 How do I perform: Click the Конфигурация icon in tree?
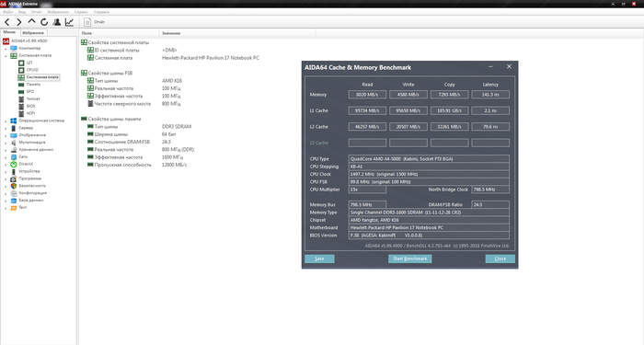14,193
